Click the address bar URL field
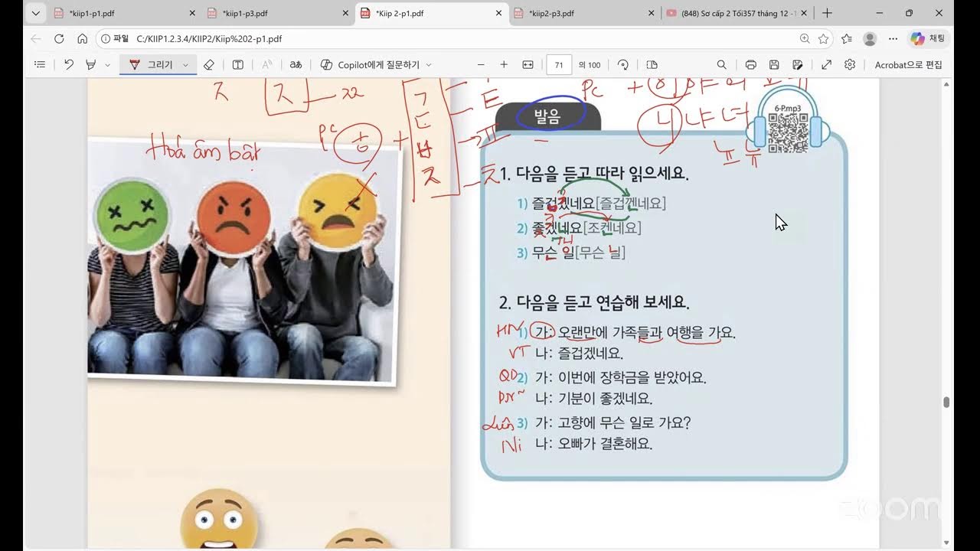This screenshot has height=551, width=980. point(463,38)
